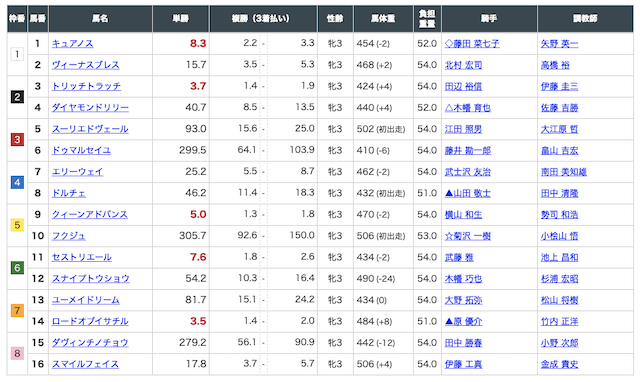Screen dimensions: 640x382
Task: Click the 馬名 column header
Action: click(100, 19)
